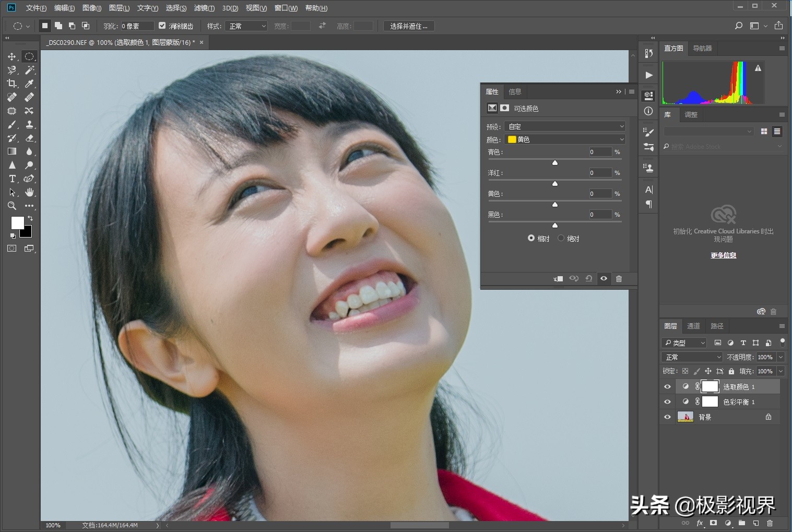Click the 更多信息 link

tap(723, 255)
